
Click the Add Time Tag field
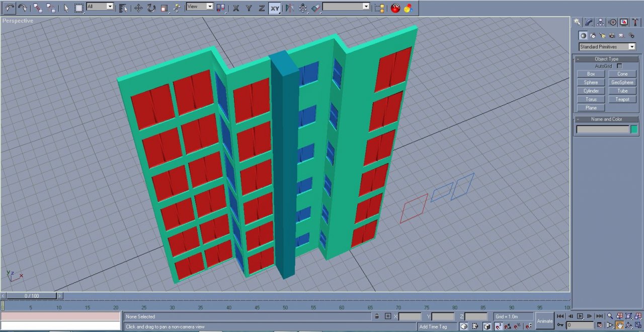[437, 326]
